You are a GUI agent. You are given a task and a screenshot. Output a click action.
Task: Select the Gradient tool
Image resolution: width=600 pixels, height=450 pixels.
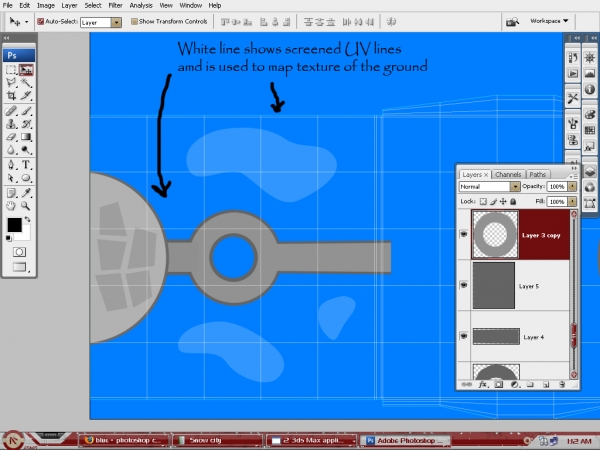point(26,137)
